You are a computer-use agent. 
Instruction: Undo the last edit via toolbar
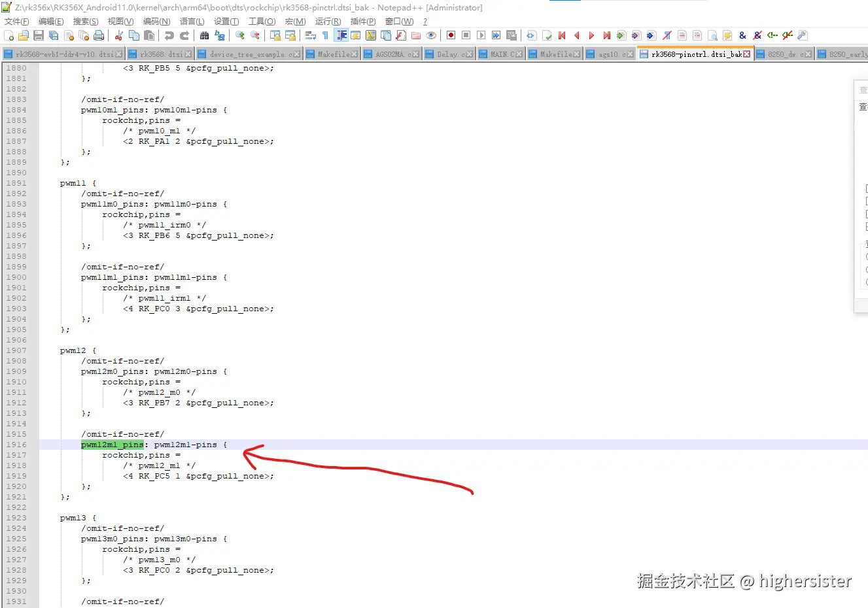tap(169, 35)
